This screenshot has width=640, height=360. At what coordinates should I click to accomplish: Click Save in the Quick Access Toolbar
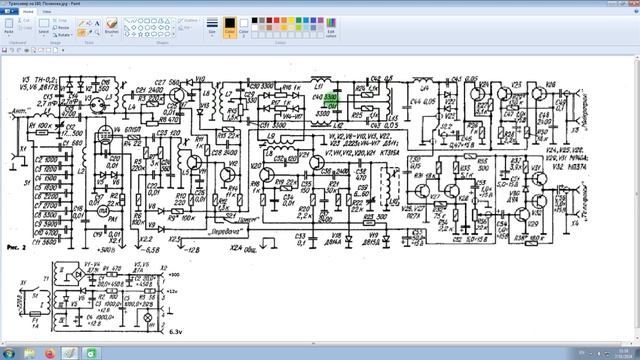pos(4,50)
